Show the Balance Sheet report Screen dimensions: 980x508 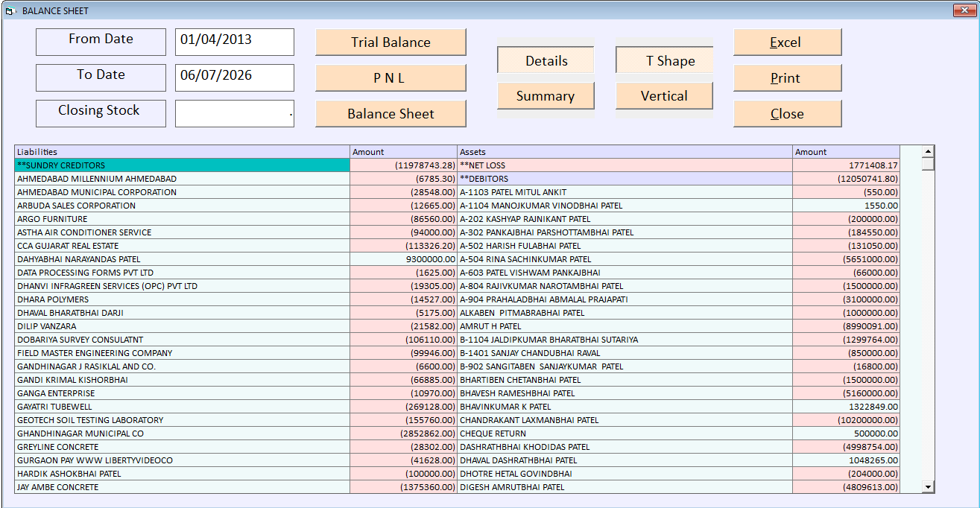[391, 114]
